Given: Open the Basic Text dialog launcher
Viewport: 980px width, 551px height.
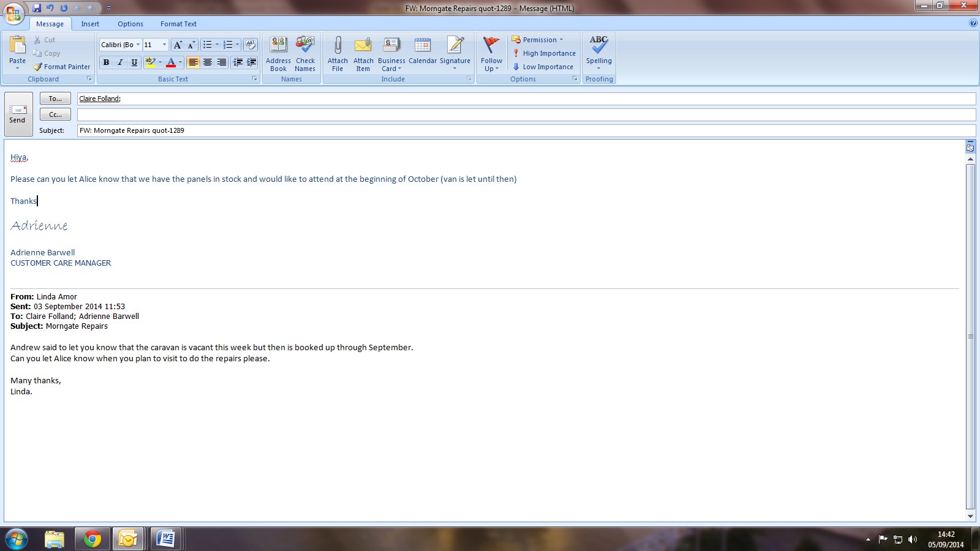Looking at the screenshot, I should coord(255,79).
